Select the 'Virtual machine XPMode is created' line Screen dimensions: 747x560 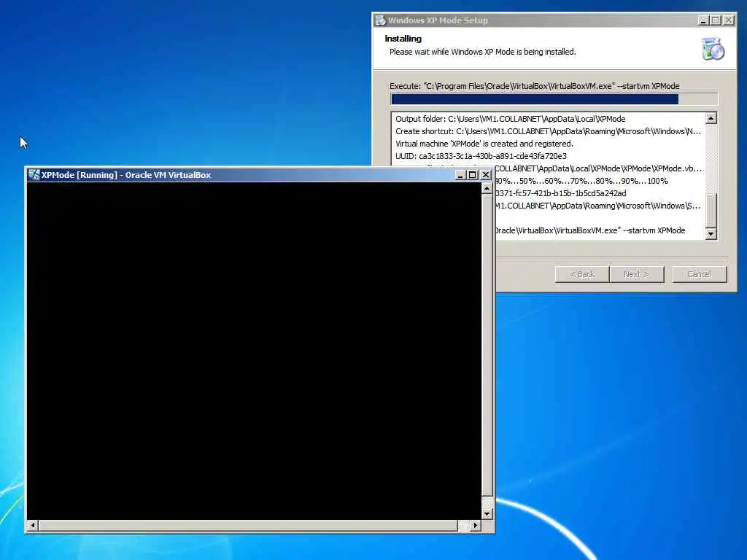[484, 144]
